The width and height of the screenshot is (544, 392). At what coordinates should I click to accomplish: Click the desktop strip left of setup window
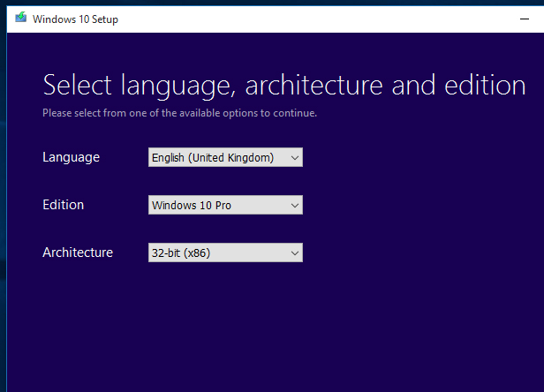pyautogui.click(x=3, y=221)
